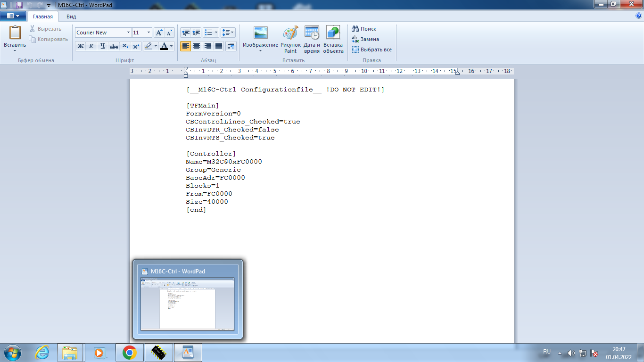Click the Поиск (Find) button
This screenshot has width=644, height=362.
pos(364,29)
